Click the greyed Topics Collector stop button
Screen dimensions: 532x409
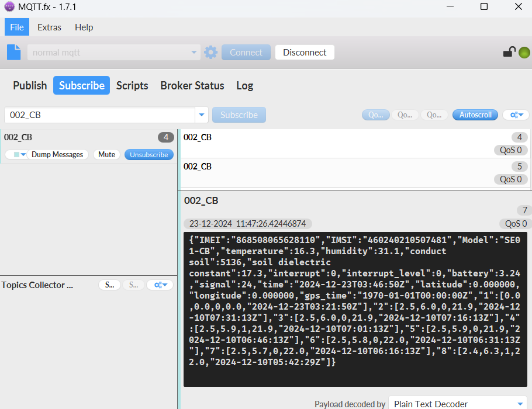pos(133,285)
